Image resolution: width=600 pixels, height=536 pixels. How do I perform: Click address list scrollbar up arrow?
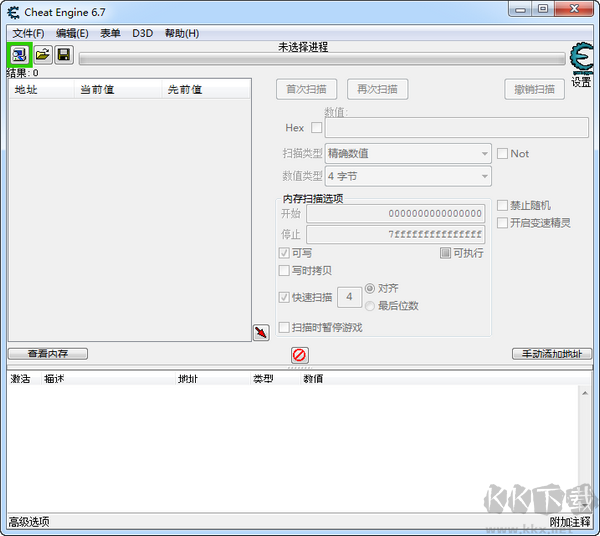(585, 393)
